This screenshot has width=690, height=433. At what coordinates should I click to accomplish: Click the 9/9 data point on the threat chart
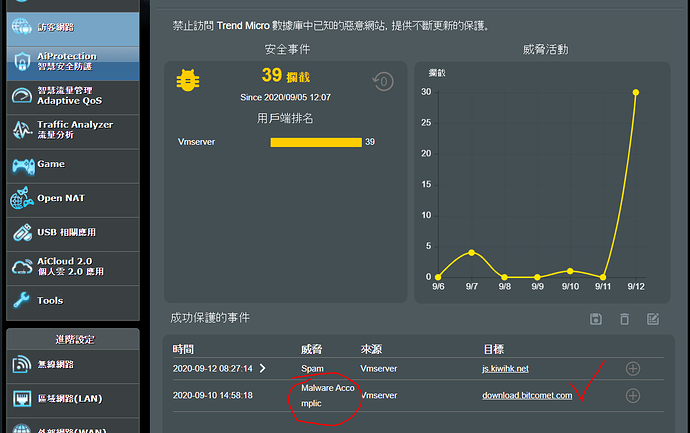[x=537, y=277]
